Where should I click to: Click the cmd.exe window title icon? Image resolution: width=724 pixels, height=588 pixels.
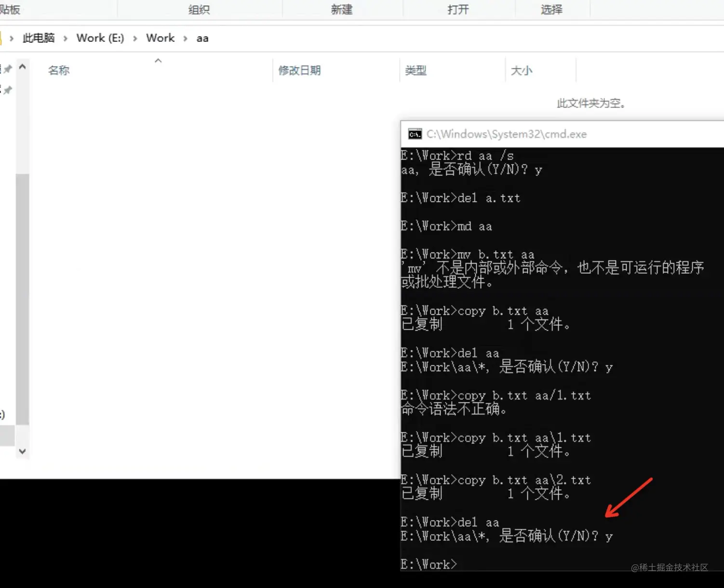tap(415, 134)
